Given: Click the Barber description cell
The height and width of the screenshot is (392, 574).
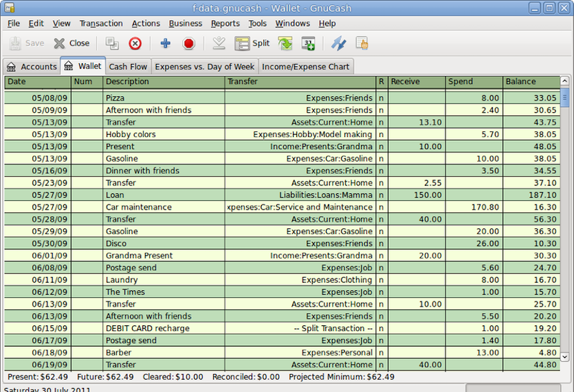Looking at the screenshot, I should click(164, 352).
